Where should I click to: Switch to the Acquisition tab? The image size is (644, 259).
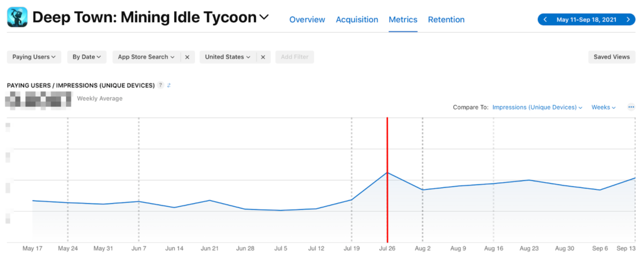click(357, 19)
